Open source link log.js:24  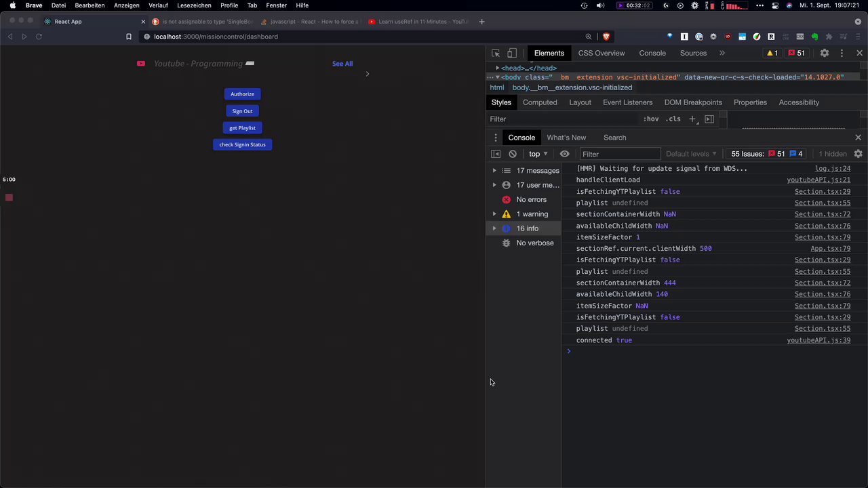(x=833, y=169)
